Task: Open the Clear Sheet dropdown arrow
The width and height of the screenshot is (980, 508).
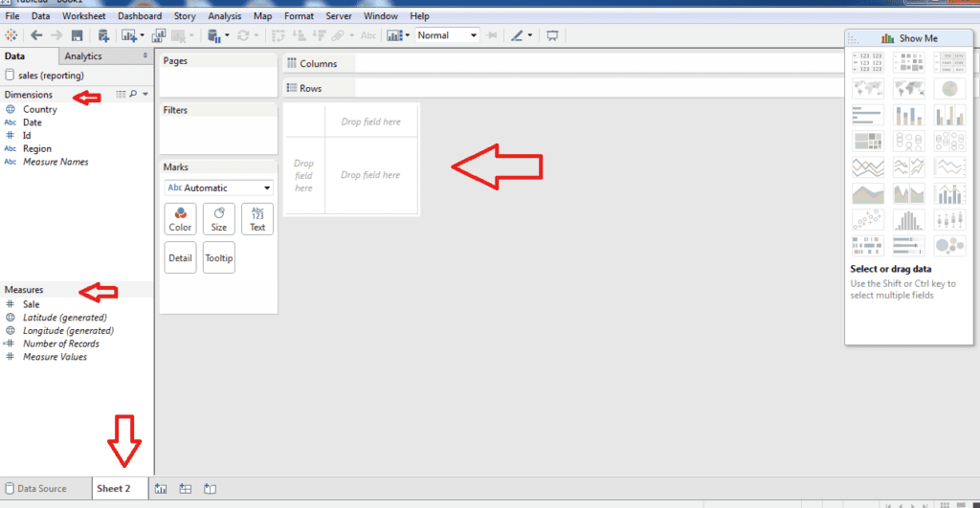Action: [x=191, y=35]
